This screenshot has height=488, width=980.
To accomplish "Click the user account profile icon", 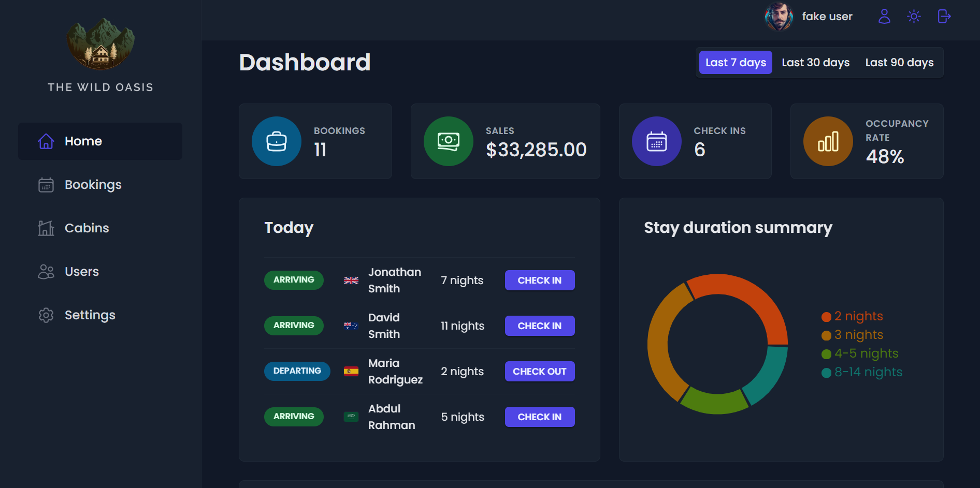I will (x=884, y=17).
